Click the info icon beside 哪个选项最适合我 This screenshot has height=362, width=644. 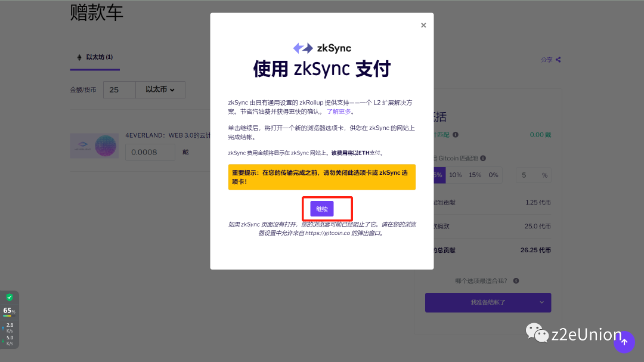pos(515,280)
